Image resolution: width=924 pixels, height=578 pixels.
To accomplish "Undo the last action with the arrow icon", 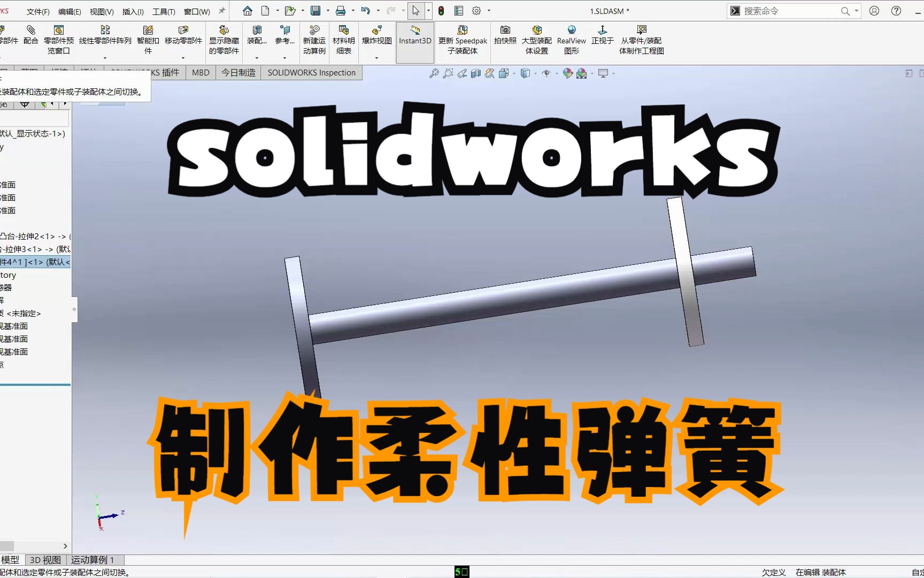I will 366,11.
